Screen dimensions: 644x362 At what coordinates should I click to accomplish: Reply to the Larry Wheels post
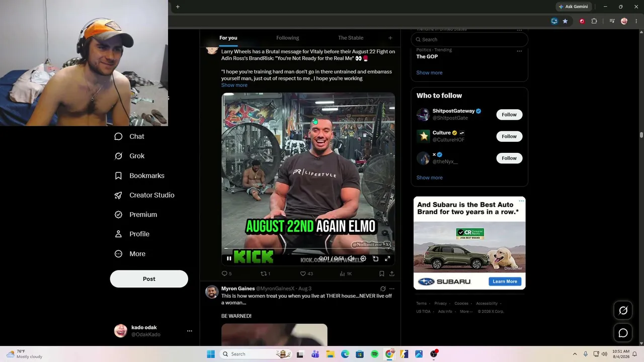(226, 274)
